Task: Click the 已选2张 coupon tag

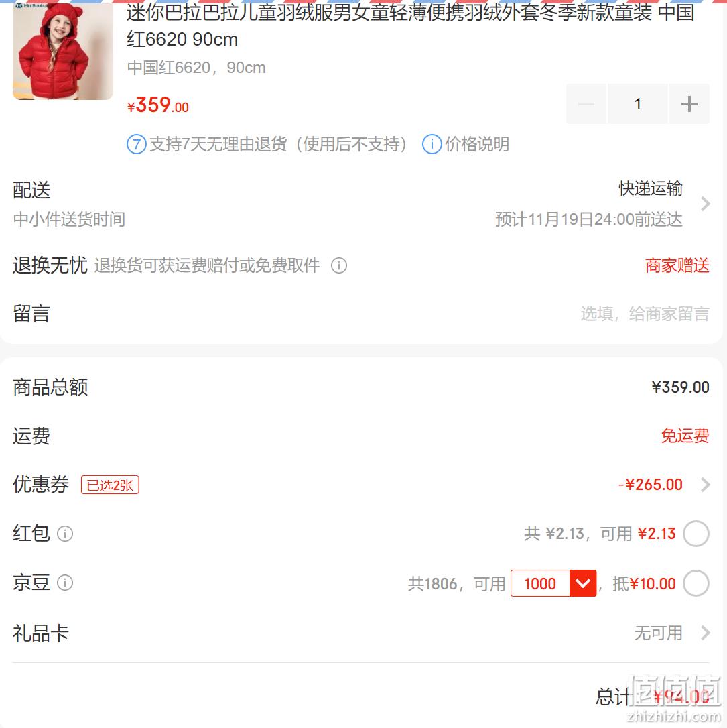Action: (x=110, y=485)
